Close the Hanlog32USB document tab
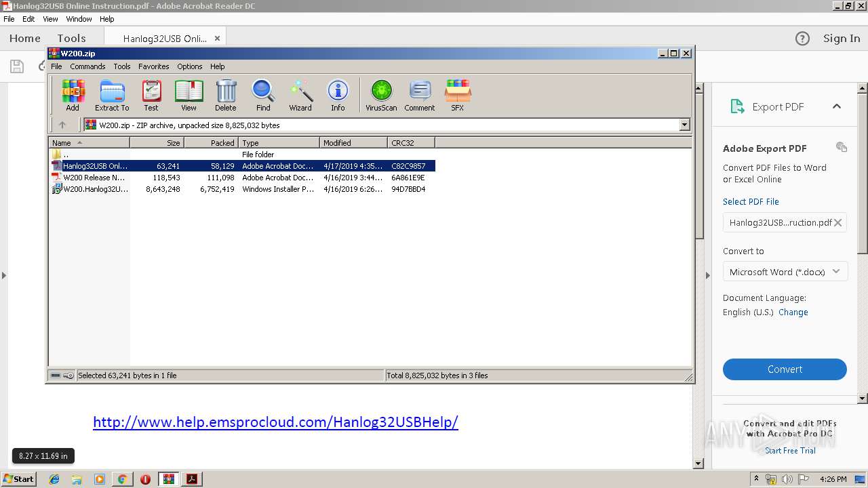 click(218, 39)
